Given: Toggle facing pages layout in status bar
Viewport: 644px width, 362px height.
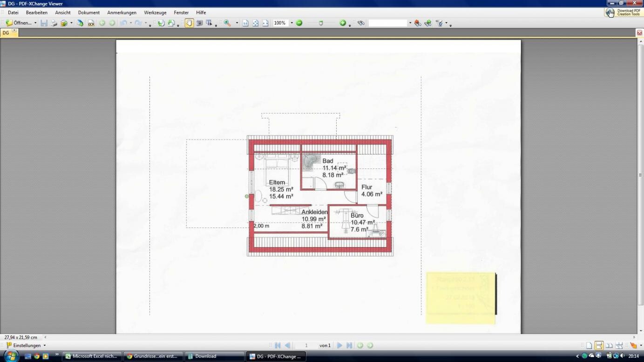Looking at the screenshot, I should coord(609,345).
